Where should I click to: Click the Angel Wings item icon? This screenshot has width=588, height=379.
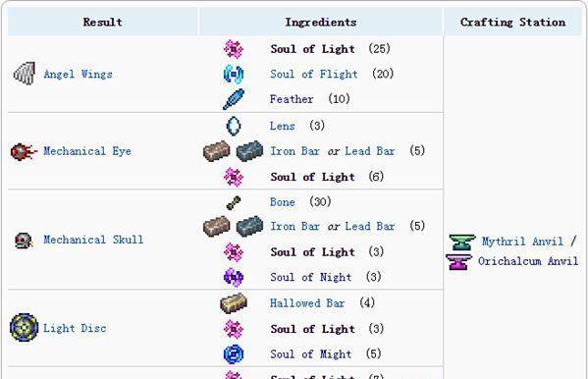tap(25, 74)
